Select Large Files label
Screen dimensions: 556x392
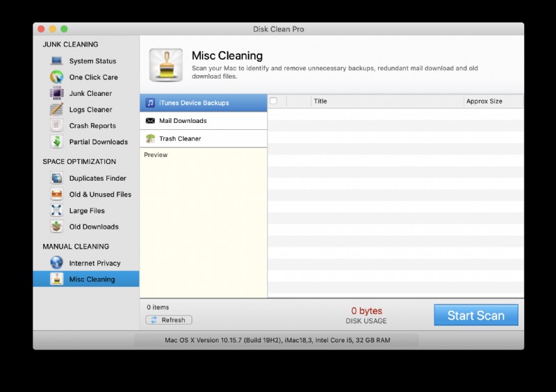click(x=87, y=211)
